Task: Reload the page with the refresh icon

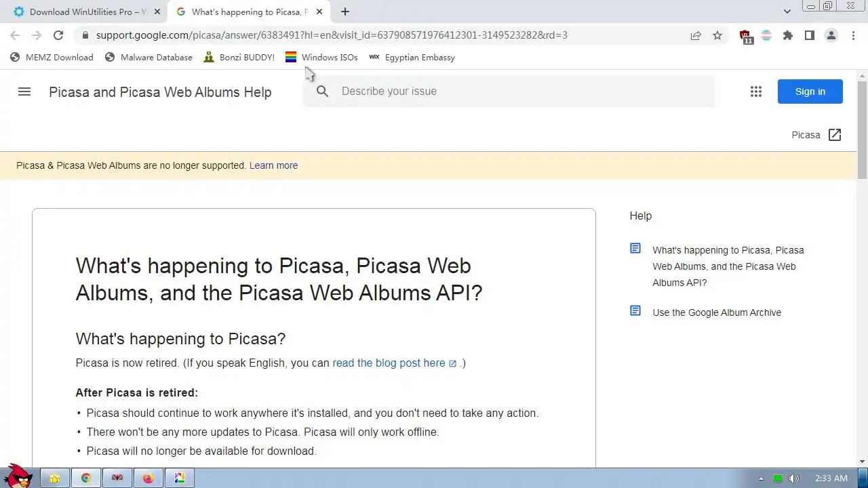Action: (58, 35)
